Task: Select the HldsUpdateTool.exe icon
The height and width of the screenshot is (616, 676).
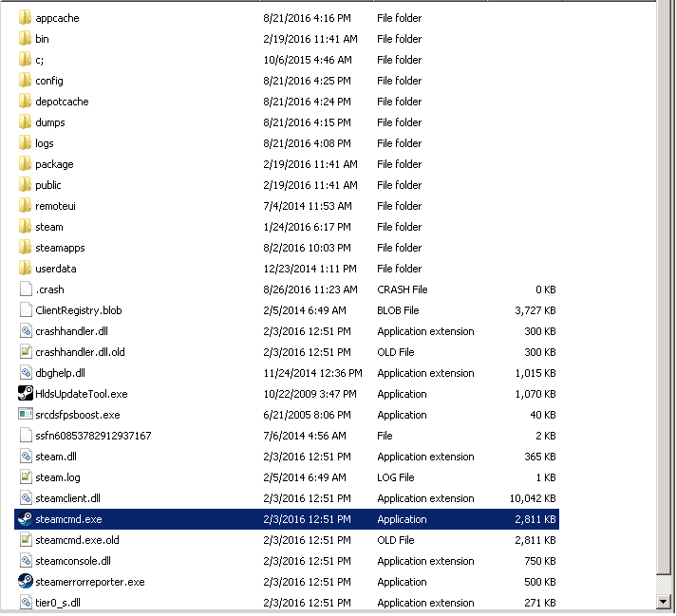Action: pos(25,394)
